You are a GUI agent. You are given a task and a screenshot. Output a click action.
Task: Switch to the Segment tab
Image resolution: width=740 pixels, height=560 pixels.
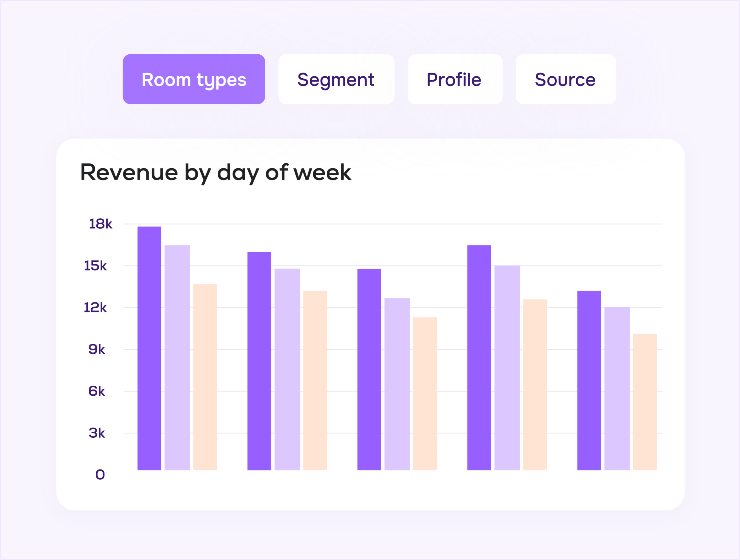pos(336,79)
